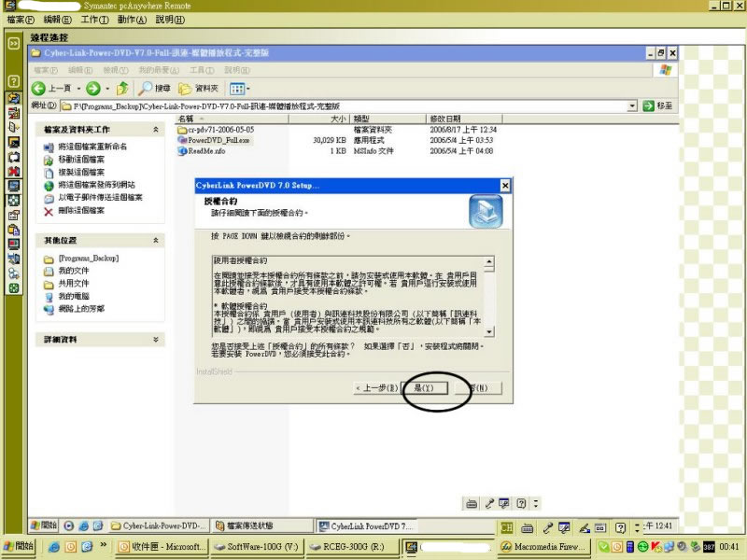Collapse the 其他位置 panel
Image resolution: width=747 pixels, height=560 pixels.
click(x=156, y=241)
